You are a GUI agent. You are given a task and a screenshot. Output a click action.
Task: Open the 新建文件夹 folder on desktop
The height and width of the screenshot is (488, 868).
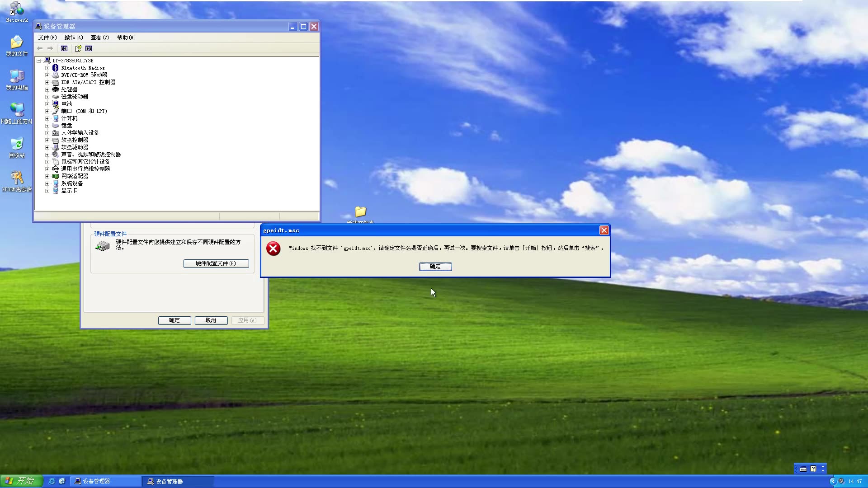coord(360,212)
